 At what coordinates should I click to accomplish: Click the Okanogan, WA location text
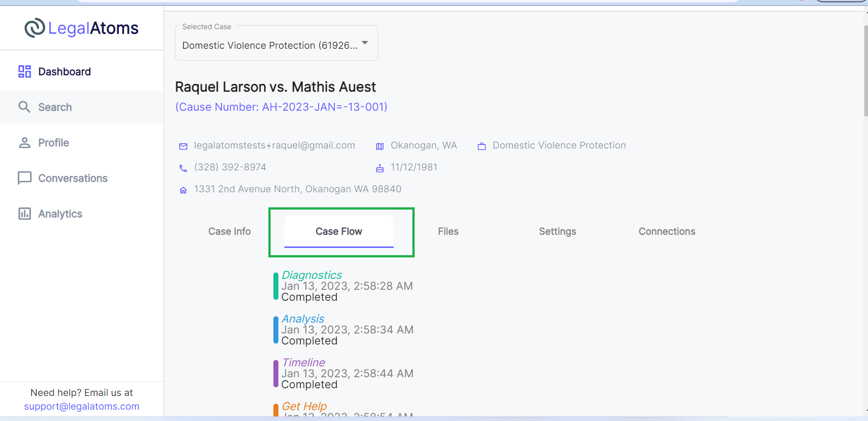pos(424,145)
